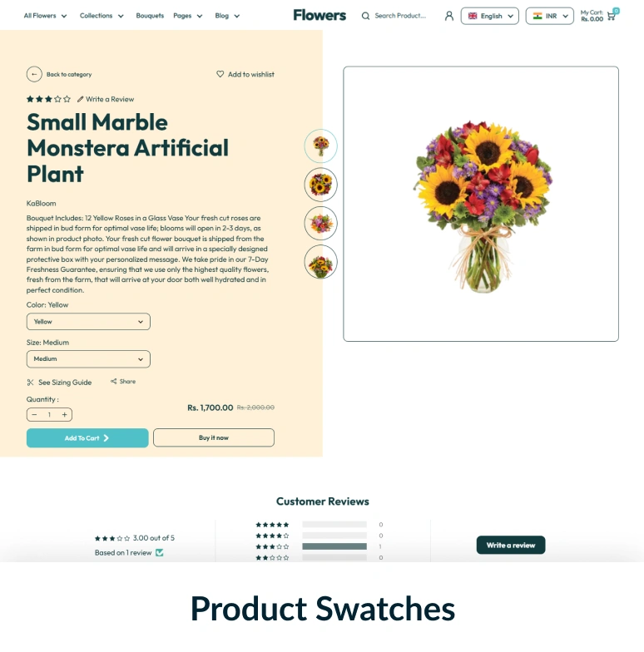Image resolution: width=644 pixels, height=652 pixels.
Task: Open the All Flowers menu
Action: pos(45,16)
